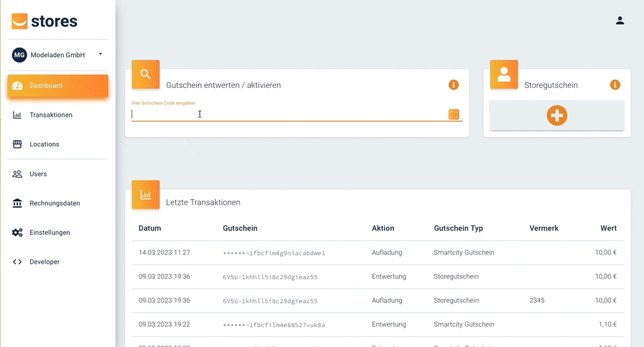Viewport: 644px width, 347px height.
Task: Select Developer in the sidebar
Action: point(44,262)
